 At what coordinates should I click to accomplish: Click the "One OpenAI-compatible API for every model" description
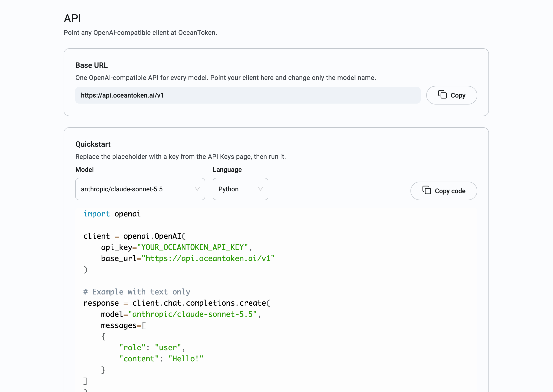click(226, 78)
